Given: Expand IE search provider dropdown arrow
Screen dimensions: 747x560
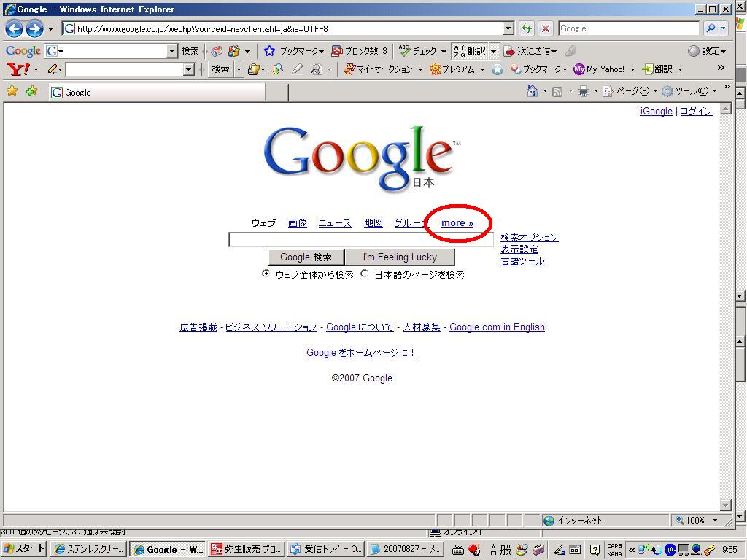Looking at the screenshot, I should click(x=724, y=28).
